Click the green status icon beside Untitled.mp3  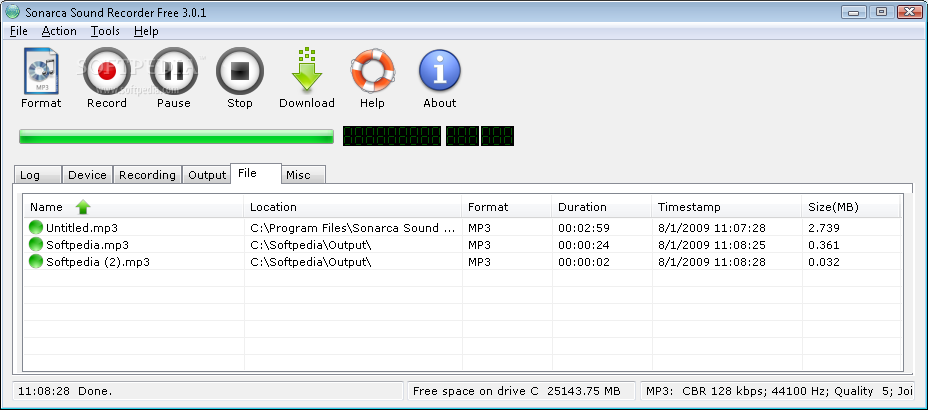pos(36,227)
